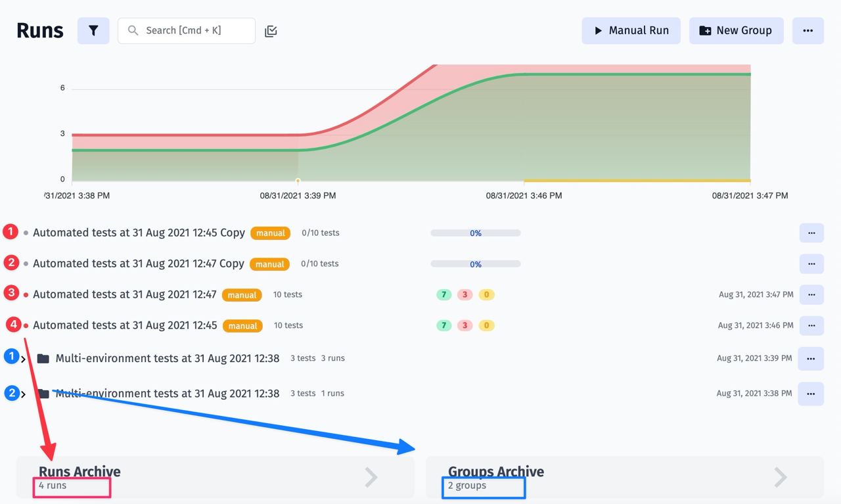The image size is (841, 504).
Task: Open run Automated tests 12:47 Copy
Action: click(x=139, y=263)
